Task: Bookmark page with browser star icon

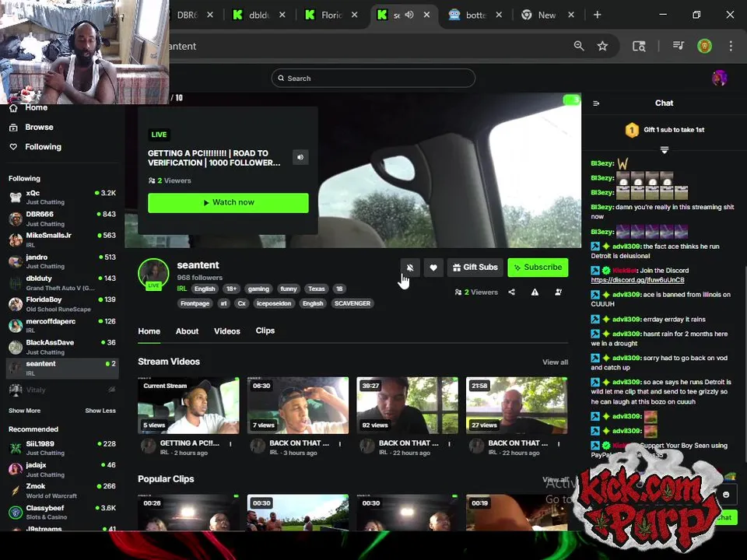Action: 602,46
